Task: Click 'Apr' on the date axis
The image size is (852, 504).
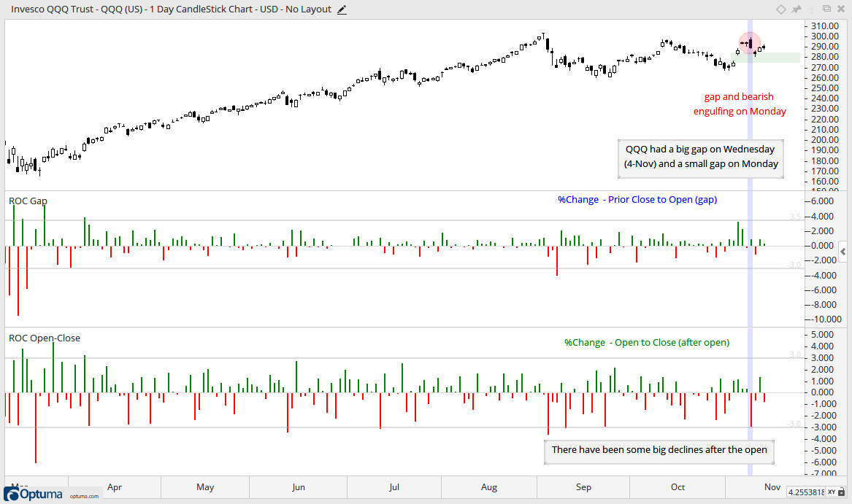Action: [115, 487]
